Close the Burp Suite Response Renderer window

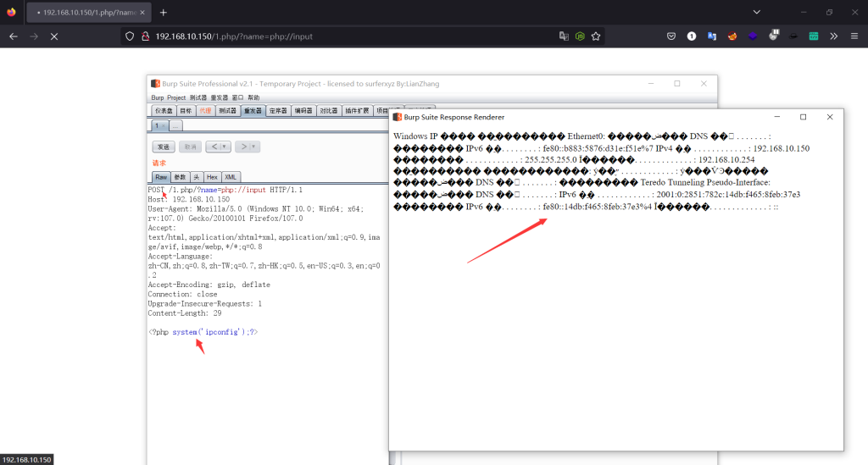tap(829, 117)
